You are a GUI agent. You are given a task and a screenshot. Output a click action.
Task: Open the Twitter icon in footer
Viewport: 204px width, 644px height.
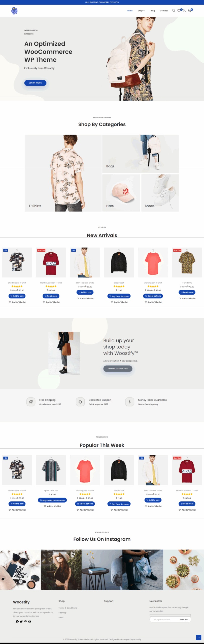(21, 621)
